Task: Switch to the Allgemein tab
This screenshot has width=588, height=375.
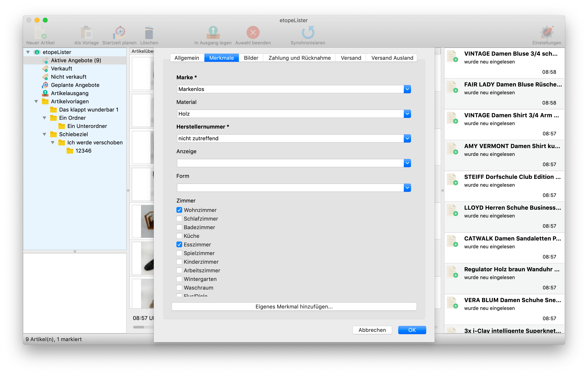Action: [x=187, y=58]
